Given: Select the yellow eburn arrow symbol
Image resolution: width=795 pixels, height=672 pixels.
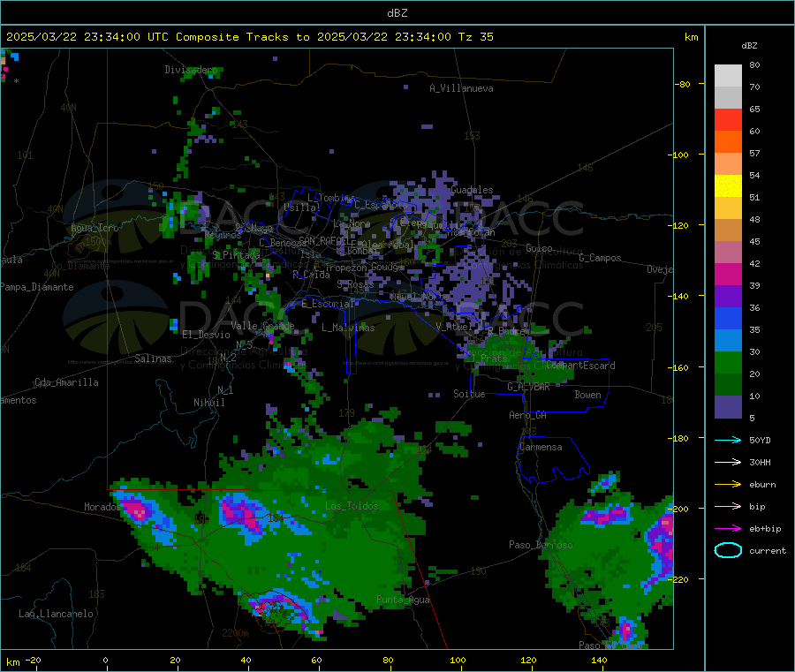Looking at the screenshot, I should pyautogui.click(x=728, y=485).
